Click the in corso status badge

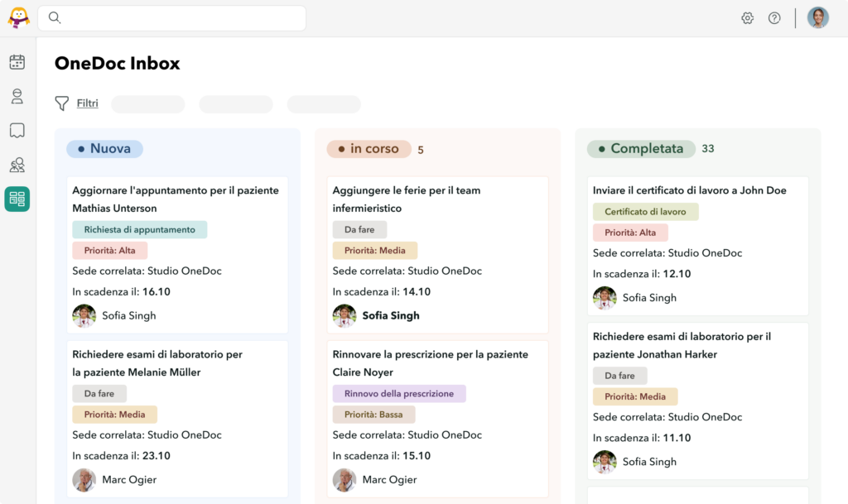tap(369, 148)
